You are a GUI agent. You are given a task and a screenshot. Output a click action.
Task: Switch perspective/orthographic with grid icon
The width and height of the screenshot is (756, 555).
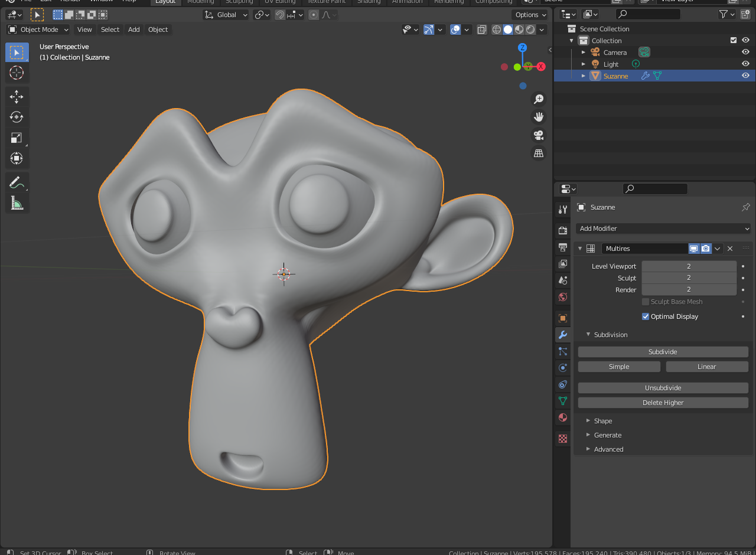[538, 154]
